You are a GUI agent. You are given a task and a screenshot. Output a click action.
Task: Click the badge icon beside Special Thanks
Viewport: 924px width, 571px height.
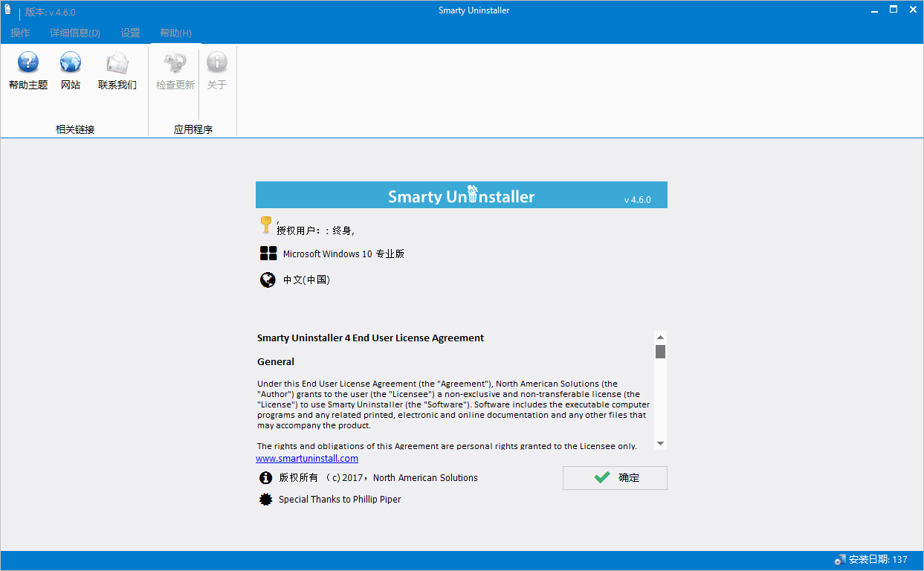tap(265, 499)
